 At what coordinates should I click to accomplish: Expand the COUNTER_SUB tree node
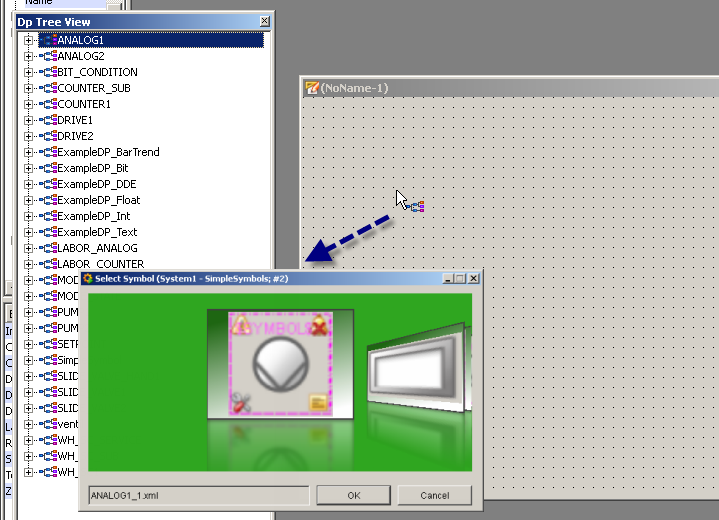point(29,88)
